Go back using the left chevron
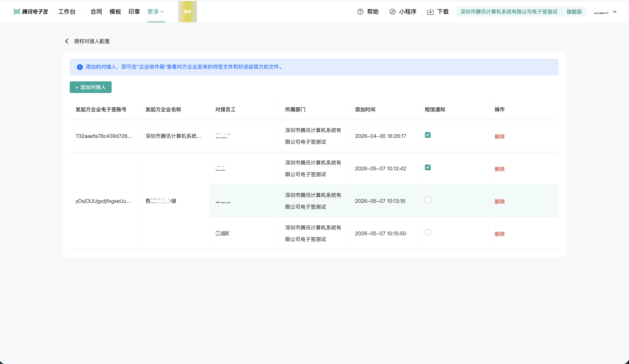Viewport: 629px width, 364px height. 67,41
